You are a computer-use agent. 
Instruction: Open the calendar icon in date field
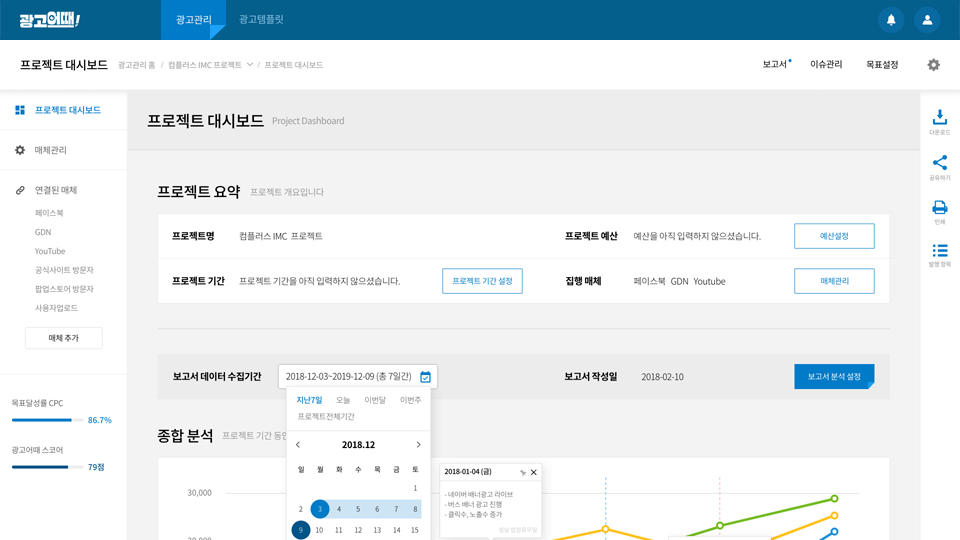(x=425, y=377)
